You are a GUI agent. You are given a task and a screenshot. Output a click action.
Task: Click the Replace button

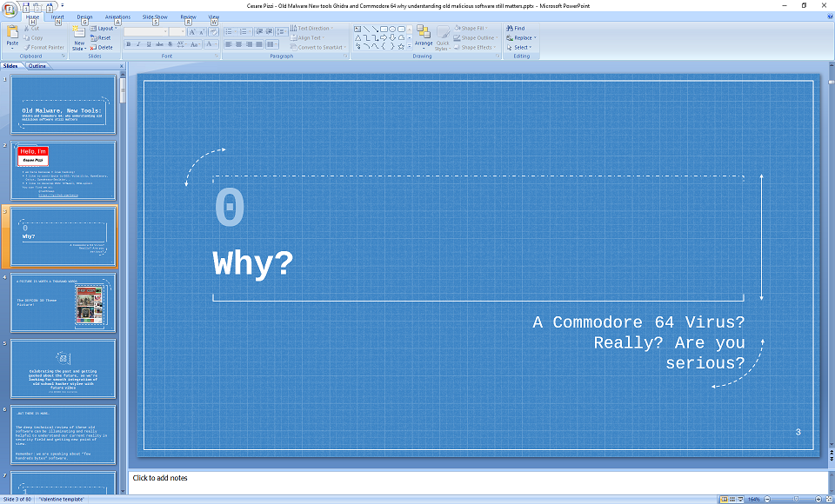coord(521,38)
